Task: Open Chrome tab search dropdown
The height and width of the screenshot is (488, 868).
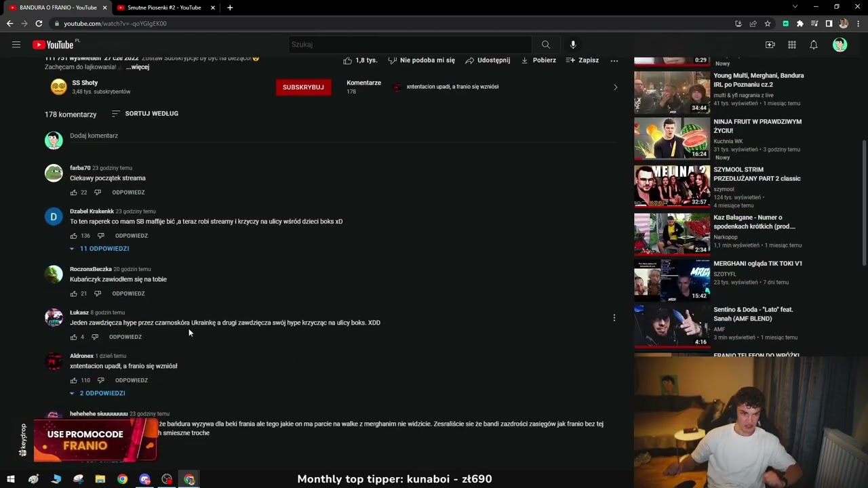Action: coord(795,7)
